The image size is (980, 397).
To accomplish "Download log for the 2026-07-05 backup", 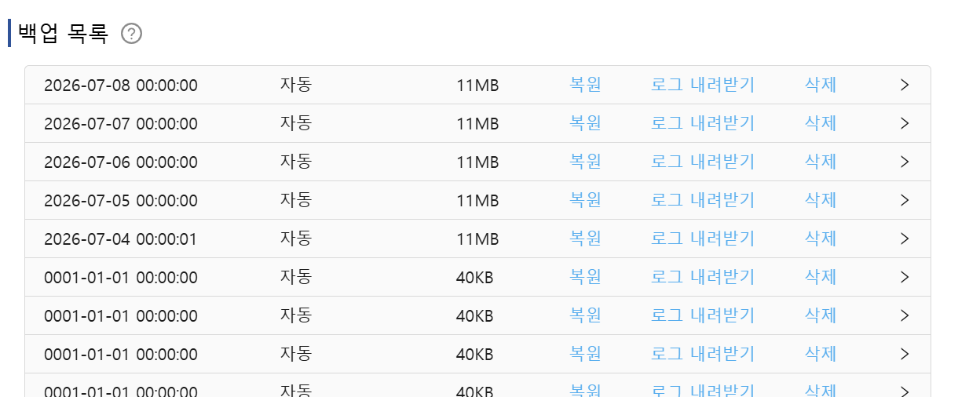I will pos(703,200).
